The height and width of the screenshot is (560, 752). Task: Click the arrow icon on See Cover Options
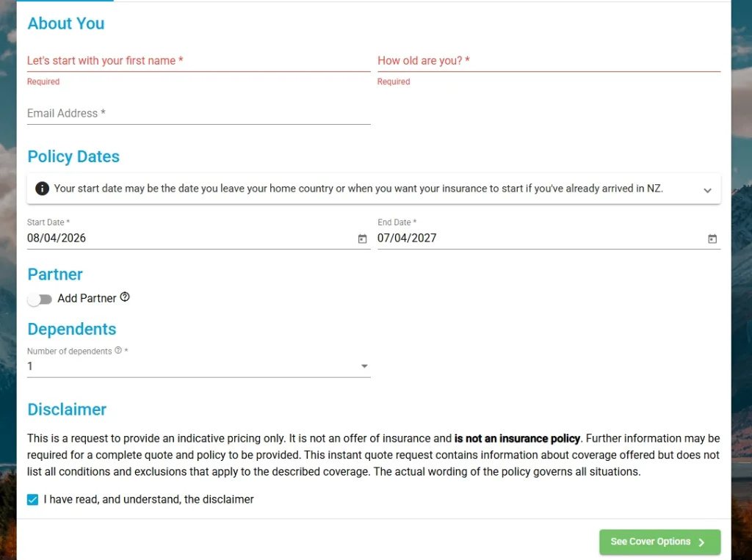point(701,542)
